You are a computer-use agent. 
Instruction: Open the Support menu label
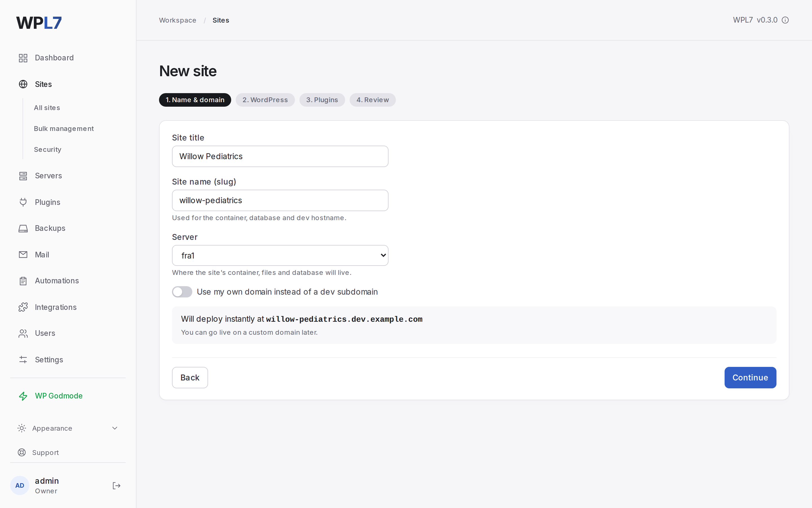pos(46,453)
